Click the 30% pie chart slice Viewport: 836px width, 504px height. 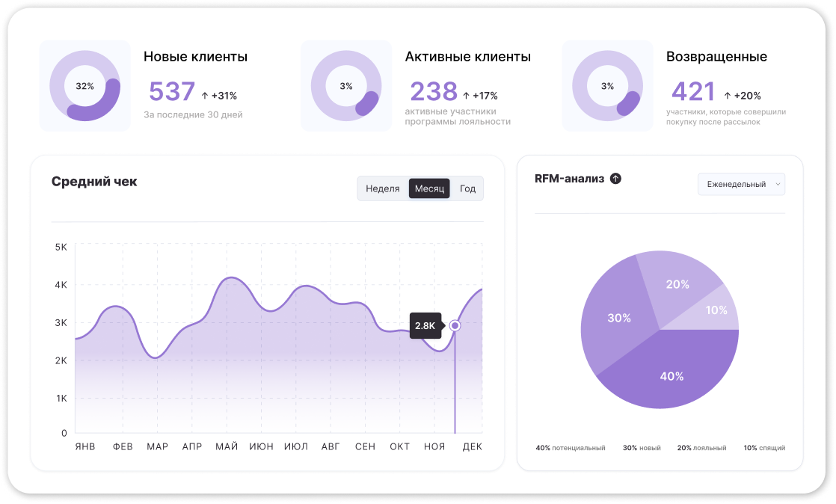[x=618, y=318]
